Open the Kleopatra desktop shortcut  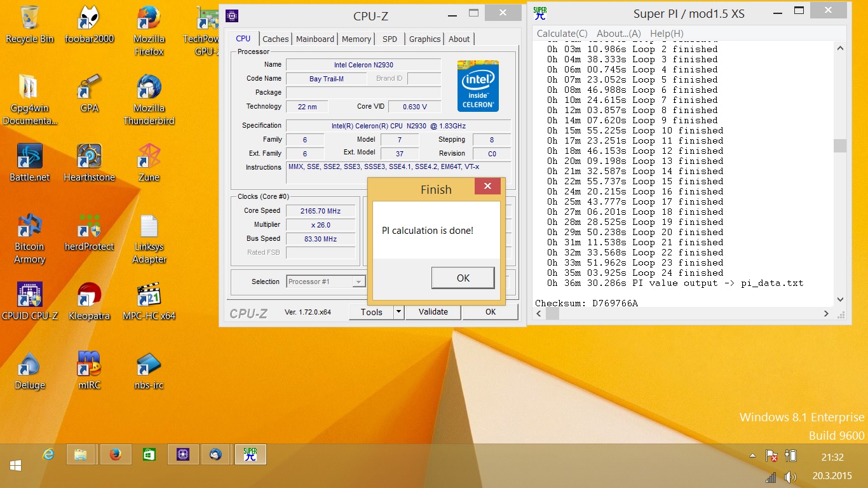coord(89,301)
